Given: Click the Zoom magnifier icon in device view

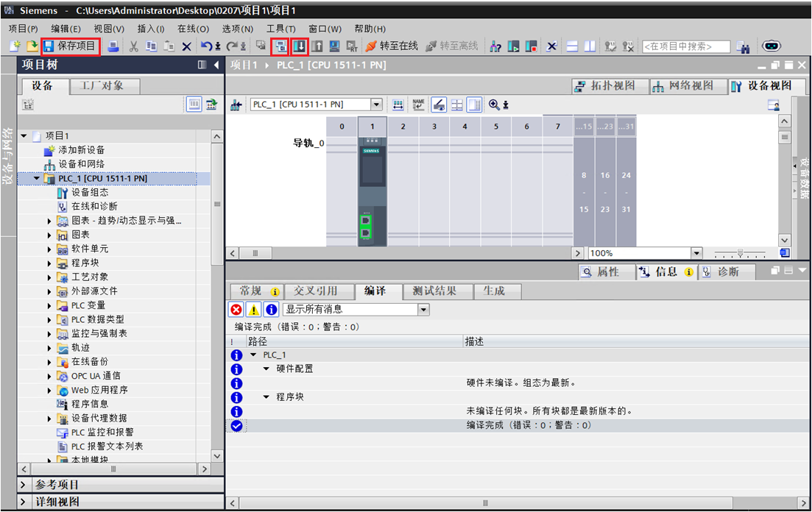Looking at the screenshot, I should 494,104.
